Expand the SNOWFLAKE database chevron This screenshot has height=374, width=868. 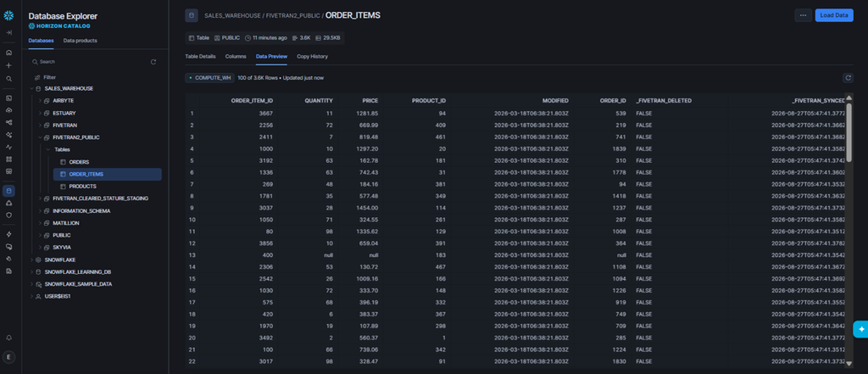click(31, 260)
